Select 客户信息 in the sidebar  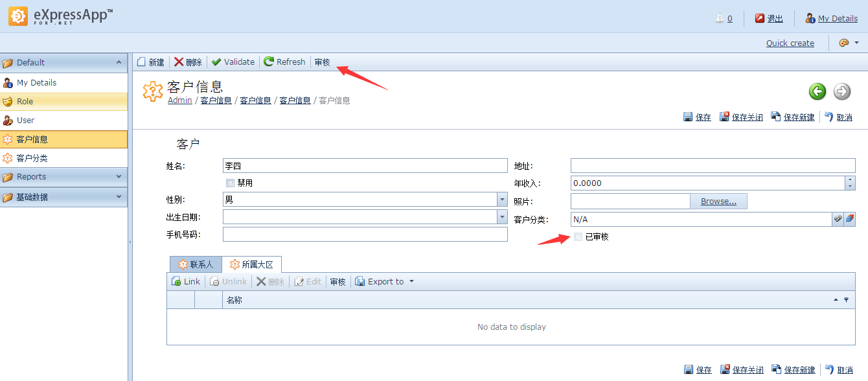click(63, 139)
